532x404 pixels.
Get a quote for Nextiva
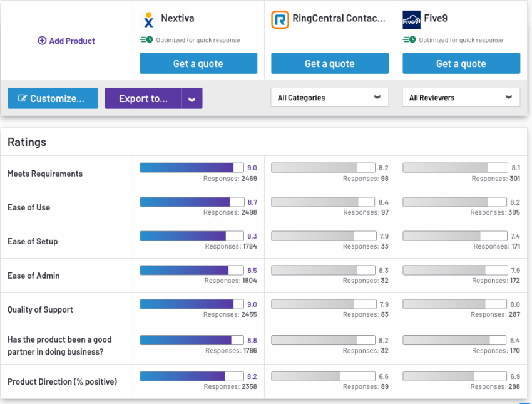198,63
